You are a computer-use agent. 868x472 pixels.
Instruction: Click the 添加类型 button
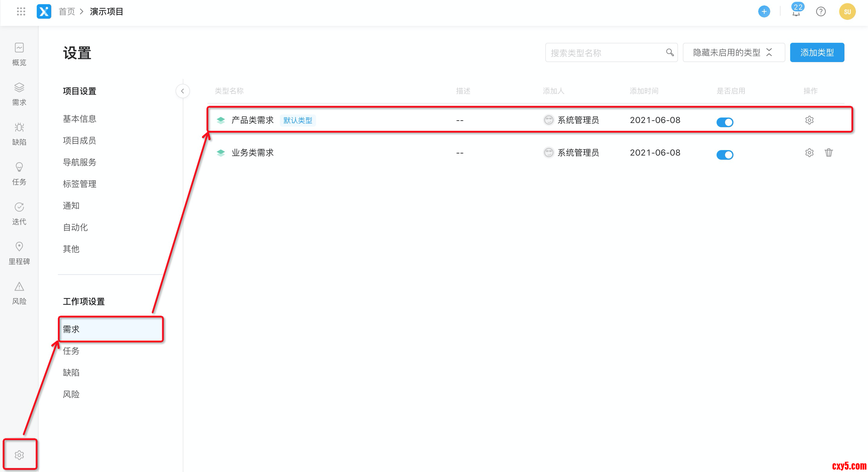817,52
